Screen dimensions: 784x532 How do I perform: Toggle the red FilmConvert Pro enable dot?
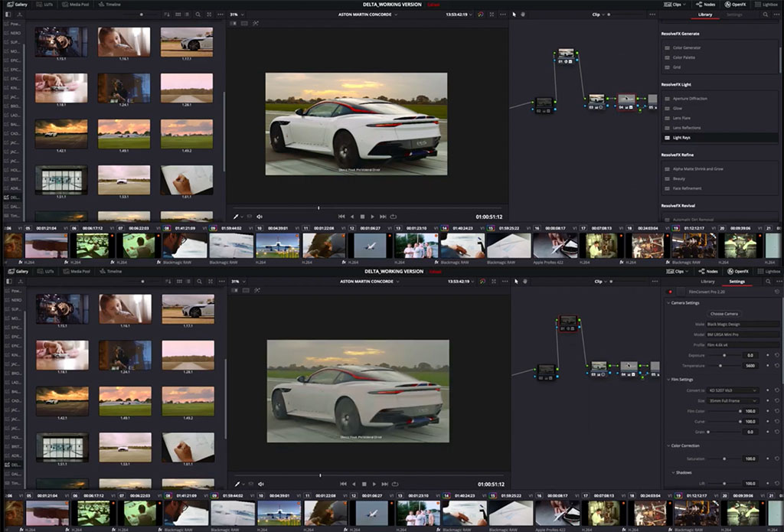[x=671, y=292]
